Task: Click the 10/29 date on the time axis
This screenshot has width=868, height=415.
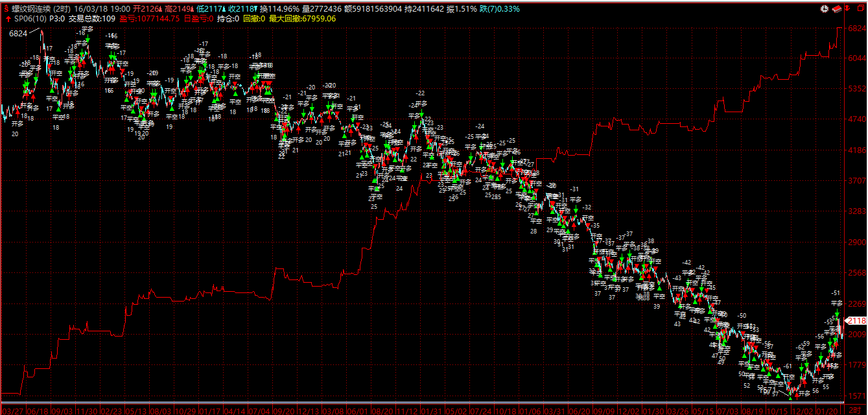Action: 186,410
